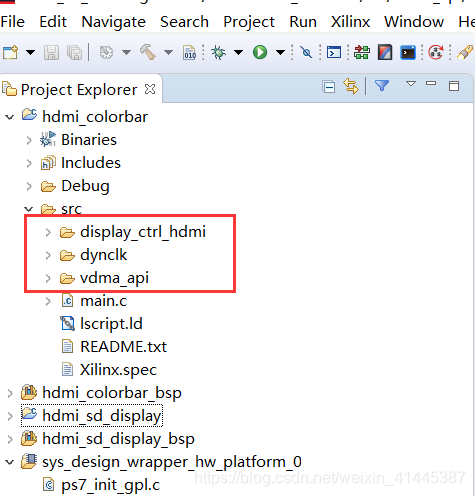Click the red-blue Xilinx tool icon
This screenshot has height=496, width=475.
[385, 52]
